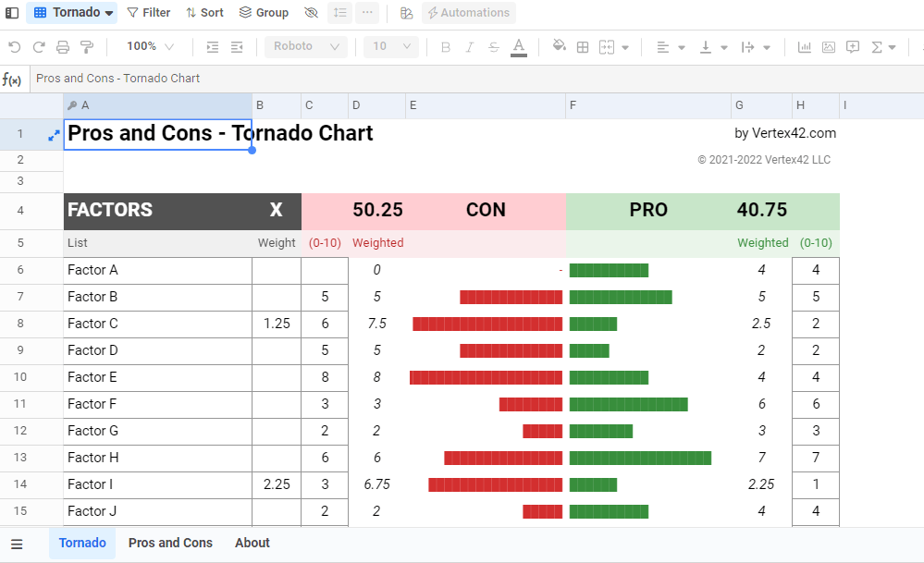Image resolution: width=924 pixels, height=563 pixels.
Task: Click the 2.25 weight for Factor I
Action: (277, 484)
